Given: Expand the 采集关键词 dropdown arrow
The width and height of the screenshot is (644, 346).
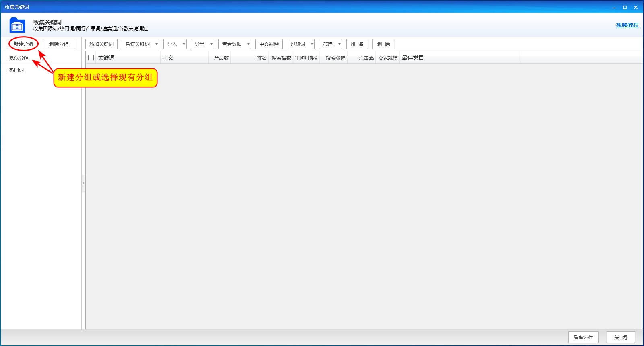Looking at the screenshot, I should 156,44.
